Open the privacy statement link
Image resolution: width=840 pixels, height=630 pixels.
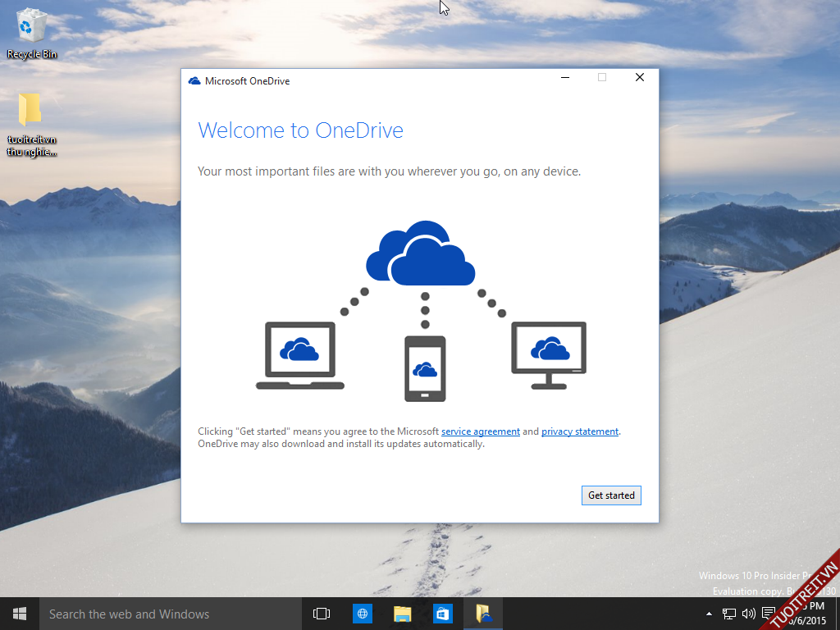(x=579, y=431)
